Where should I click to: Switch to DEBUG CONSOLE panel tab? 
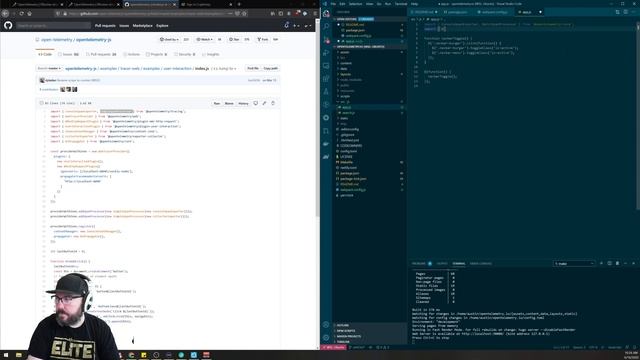pyautogui.click(x=480, y=264)
